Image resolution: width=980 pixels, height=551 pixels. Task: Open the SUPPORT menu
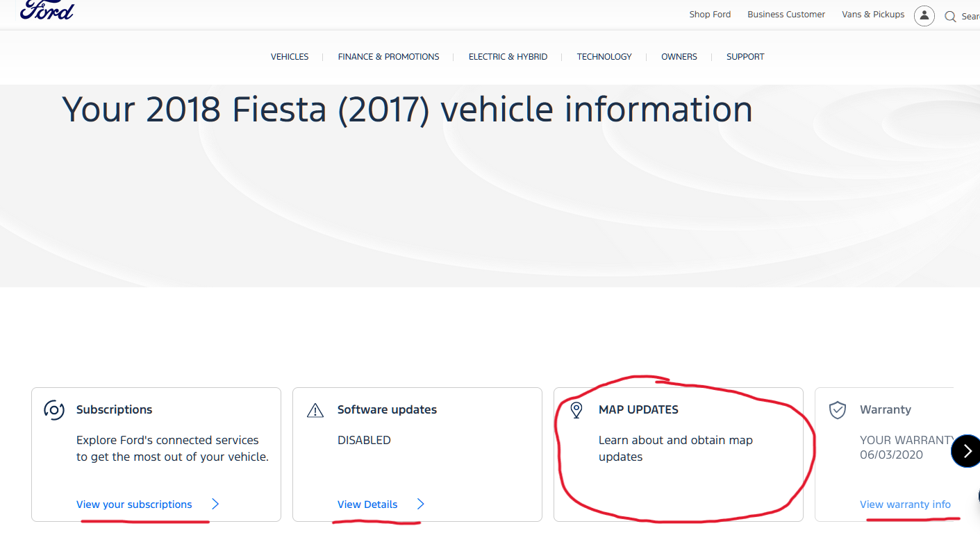(x=745, y=57)
